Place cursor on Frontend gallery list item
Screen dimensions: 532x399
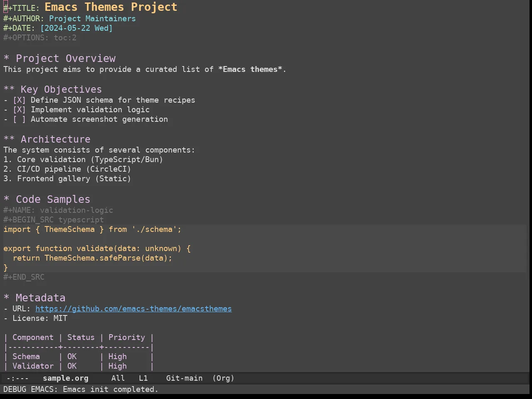(x=67, y=179)
